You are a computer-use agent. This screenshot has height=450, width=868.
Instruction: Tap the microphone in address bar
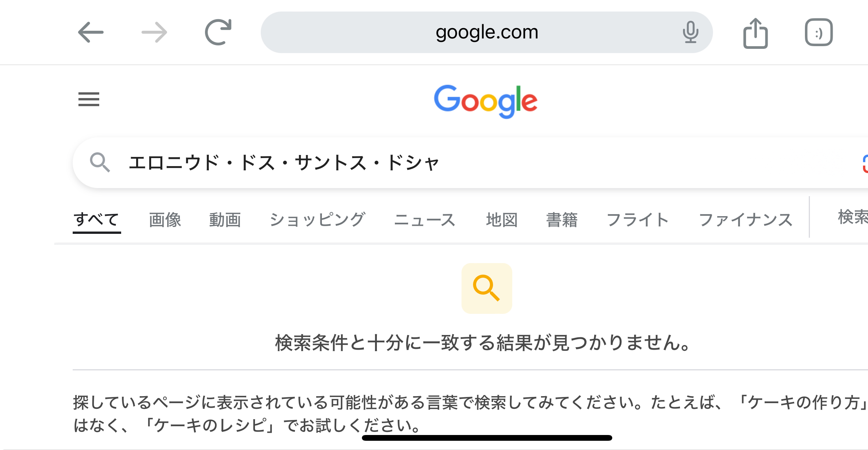(x=690, y=32)
